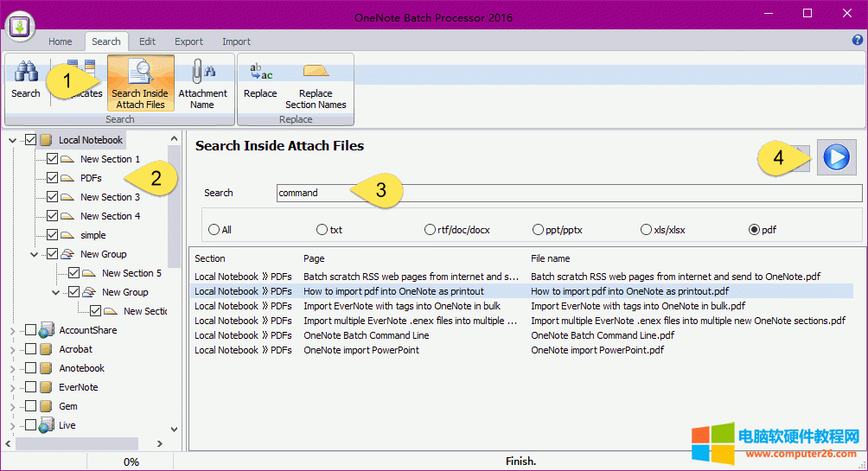The width and height of the screenshot is (868, 471).
Task: Choose the rtf/doc/docx radio option
Action: point(430,230)
